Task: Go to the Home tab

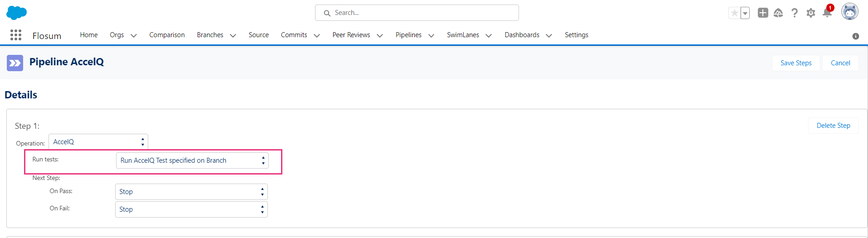Action: 89,35
